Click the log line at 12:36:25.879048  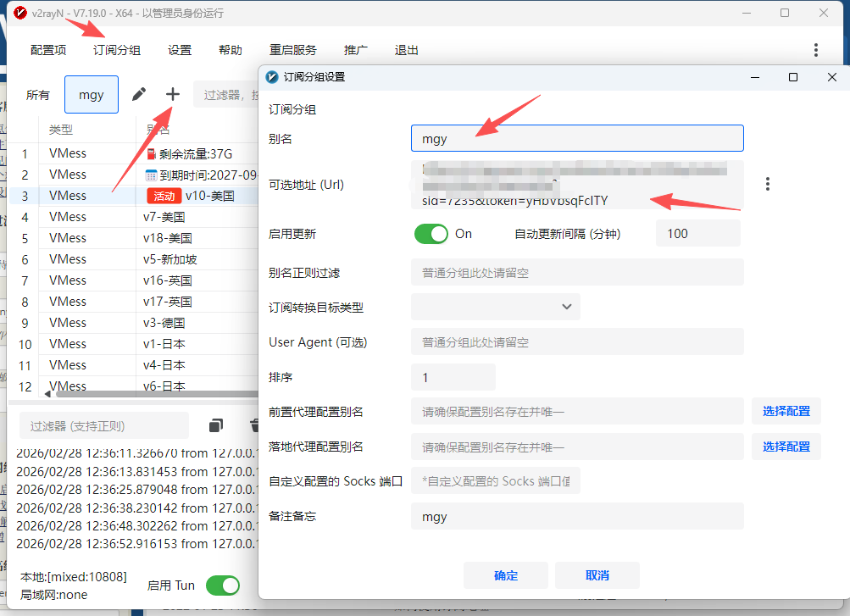click(x=136, y=490)
